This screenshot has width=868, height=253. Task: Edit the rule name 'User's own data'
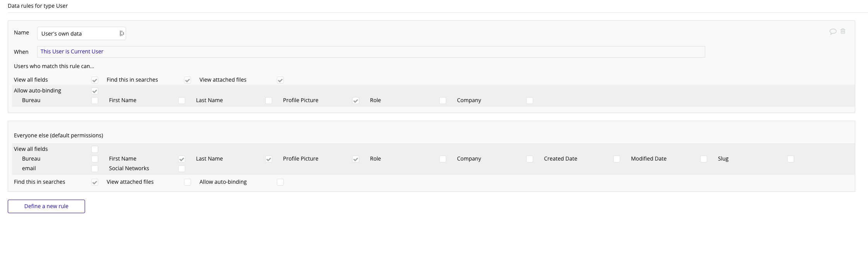pyautogui.click(x=77, y=34)
